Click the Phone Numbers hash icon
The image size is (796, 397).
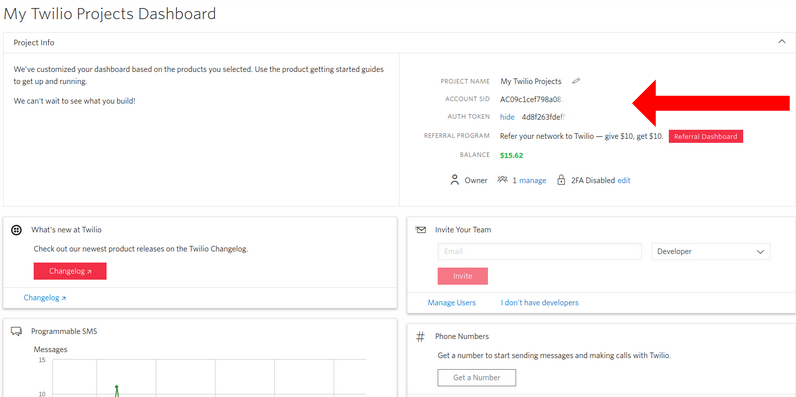click(420, 337)
